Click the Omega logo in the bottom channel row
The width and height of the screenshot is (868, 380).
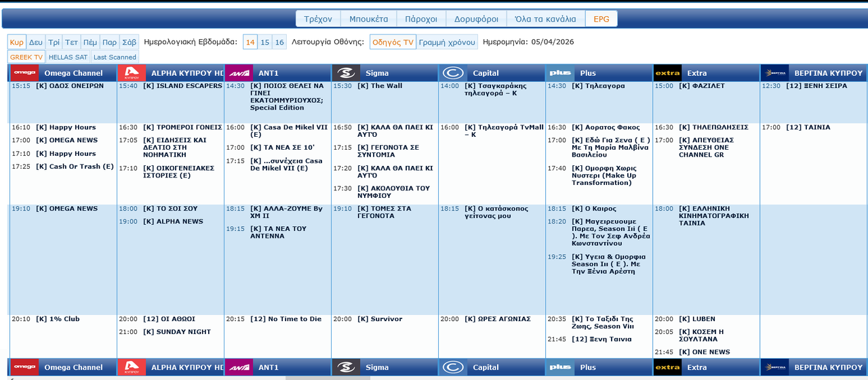[25, 367]
